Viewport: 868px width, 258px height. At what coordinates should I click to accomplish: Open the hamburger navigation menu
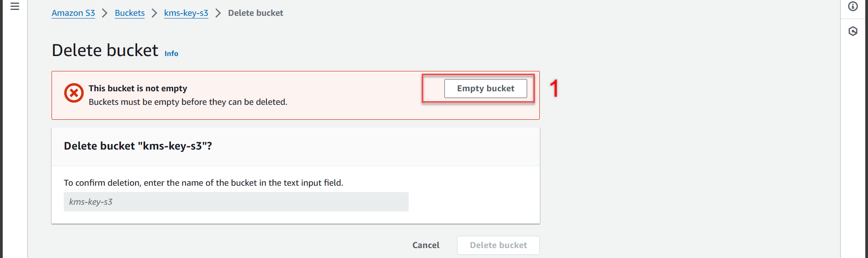15,6
